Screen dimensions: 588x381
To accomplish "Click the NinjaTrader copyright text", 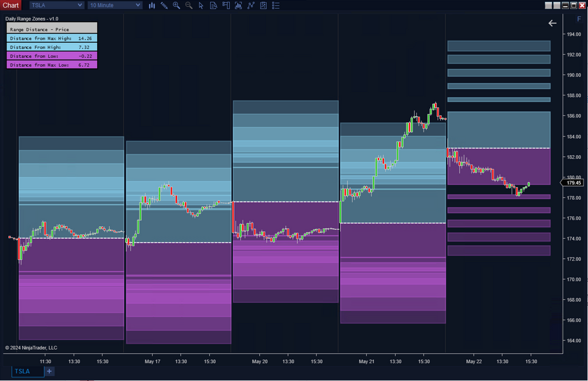I will (x=31, y=347).
